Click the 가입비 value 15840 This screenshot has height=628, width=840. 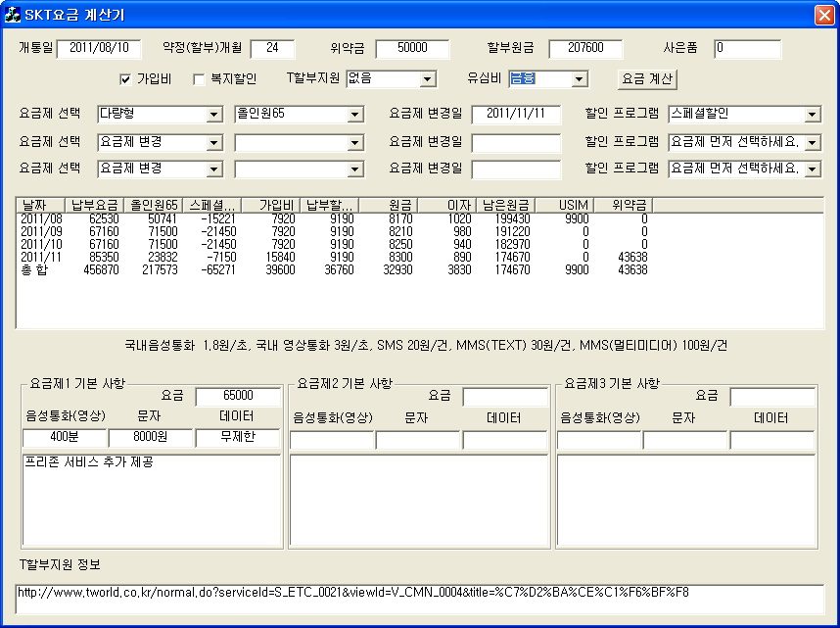(x=280, y=258)
